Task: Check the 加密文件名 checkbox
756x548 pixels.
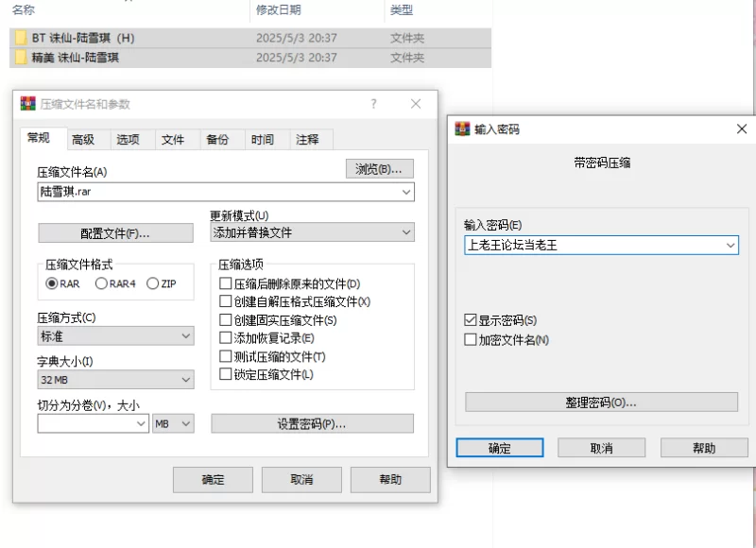Action: coord(470,339)
